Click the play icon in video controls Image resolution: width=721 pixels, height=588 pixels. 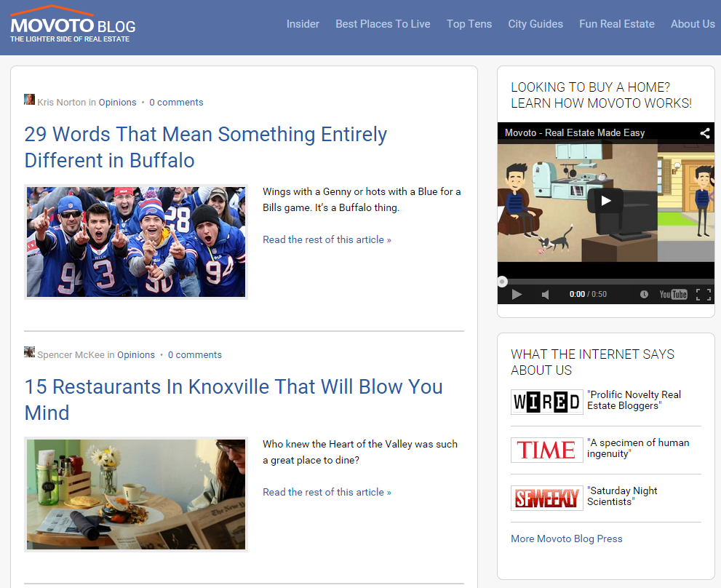(x=517, y=295)
